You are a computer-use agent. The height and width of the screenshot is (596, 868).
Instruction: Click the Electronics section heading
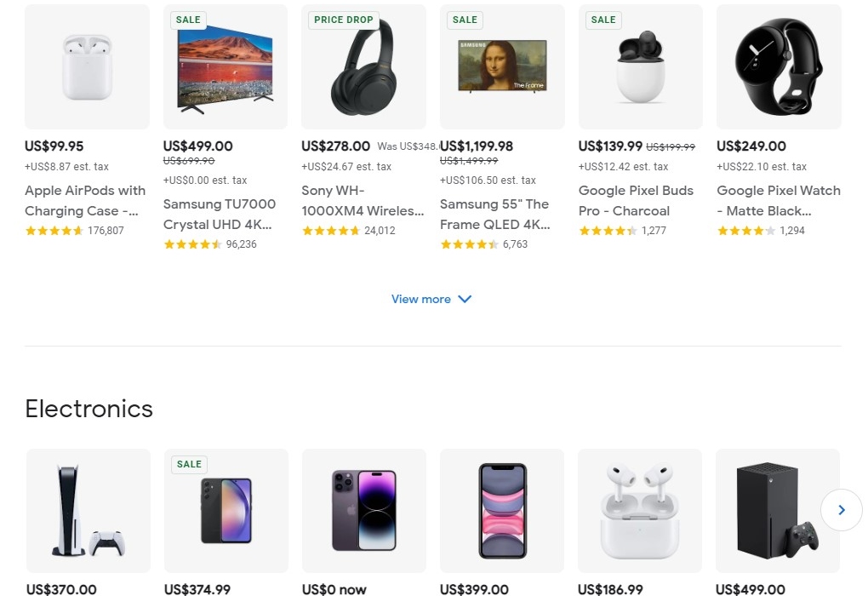point(89,409)
